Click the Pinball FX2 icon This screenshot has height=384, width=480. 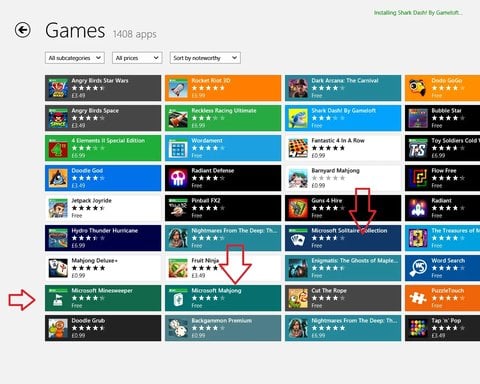(x=178, y=208)
